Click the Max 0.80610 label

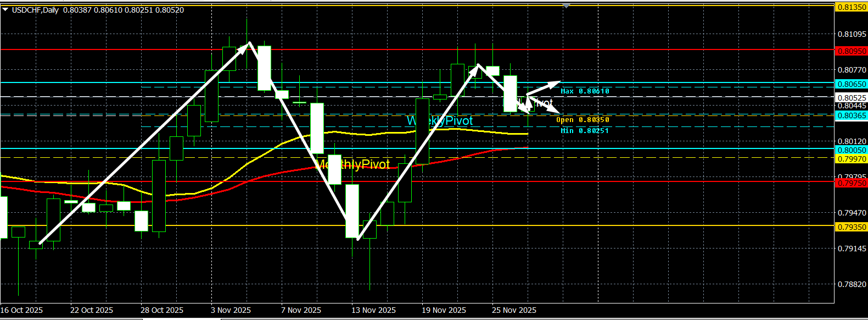(585, 91)
